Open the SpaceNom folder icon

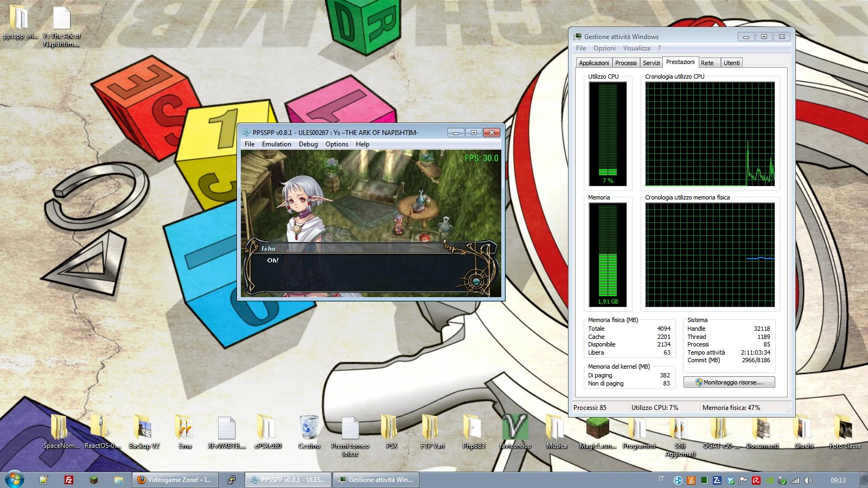61,432
